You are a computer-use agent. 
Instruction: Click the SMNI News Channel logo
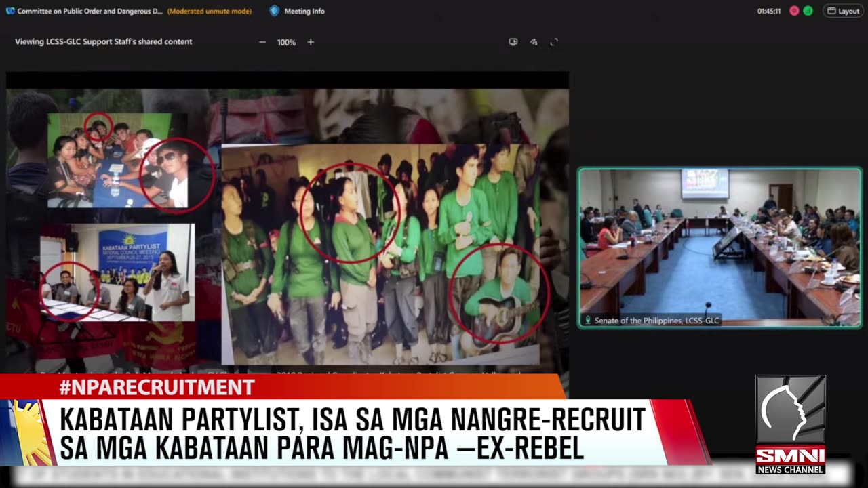pos(791,424)
